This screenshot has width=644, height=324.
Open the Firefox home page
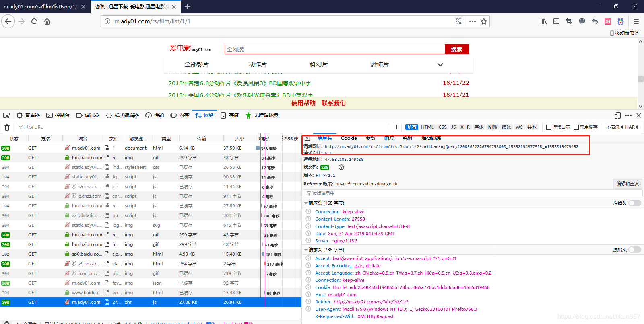coord(47,21)
